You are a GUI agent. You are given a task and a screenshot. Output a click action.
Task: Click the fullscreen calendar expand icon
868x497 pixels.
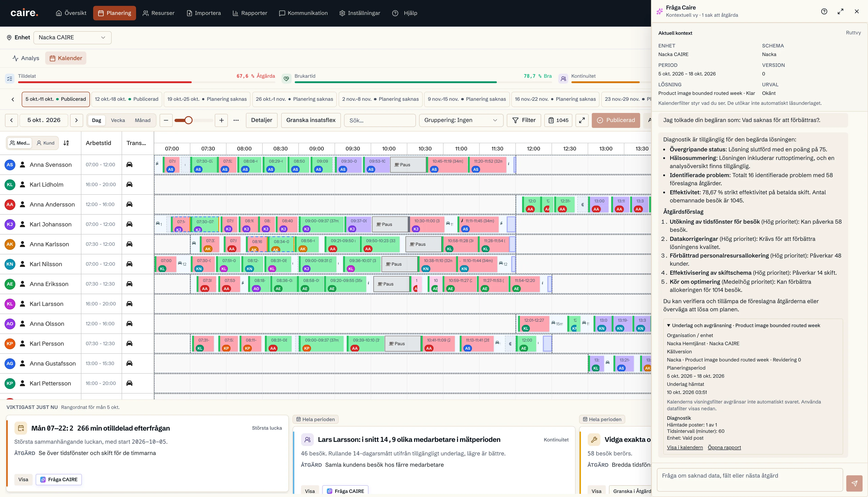point(582,120)
